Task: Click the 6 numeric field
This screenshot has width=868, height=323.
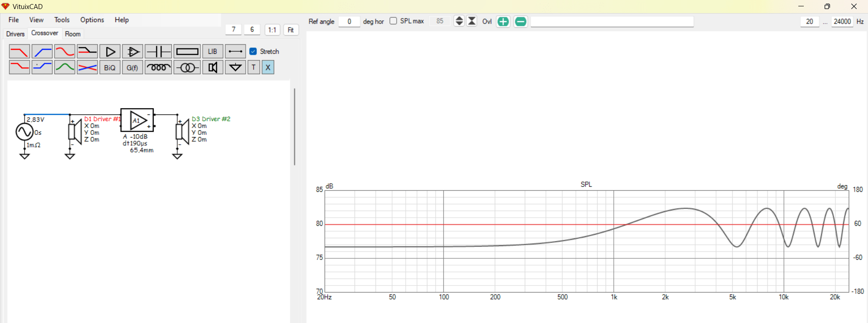Action: point(252,29)
